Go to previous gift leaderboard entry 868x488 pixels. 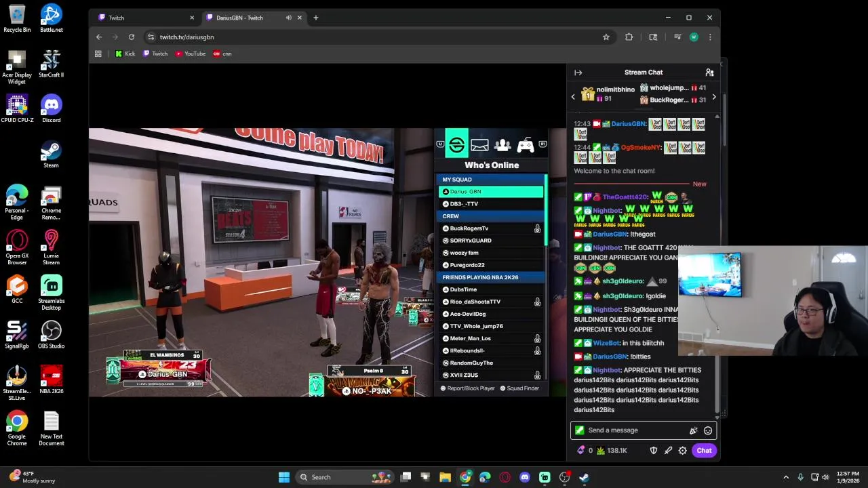click(x=573, y=97)
